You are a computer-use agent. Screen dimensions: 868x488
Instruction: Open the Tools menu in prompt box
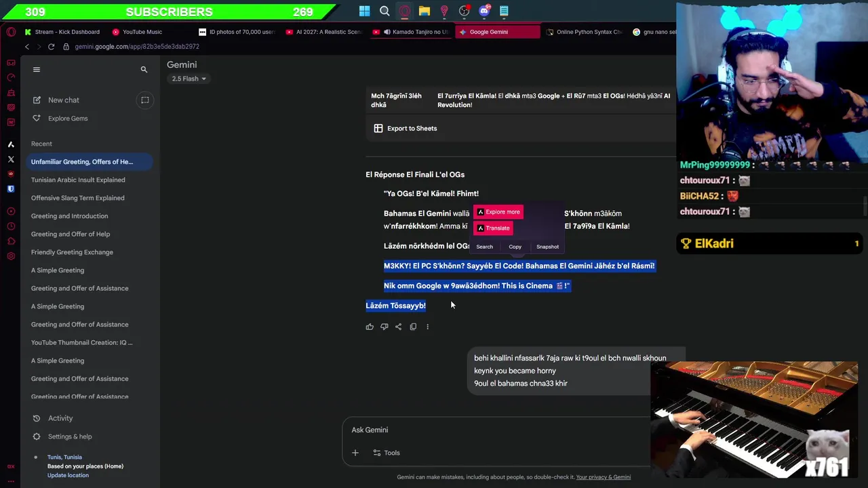[387, 453]
